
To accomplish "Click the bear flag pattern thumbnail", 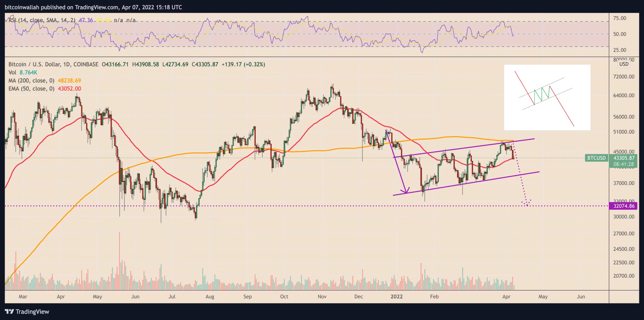I will click(547, 97).
